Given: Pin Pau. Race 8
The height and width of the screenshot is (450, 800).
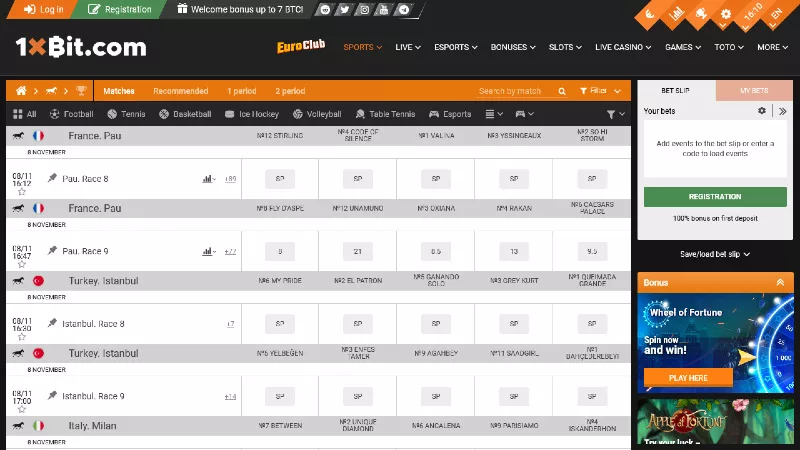Looking at the screenshot, I should 52,178.
